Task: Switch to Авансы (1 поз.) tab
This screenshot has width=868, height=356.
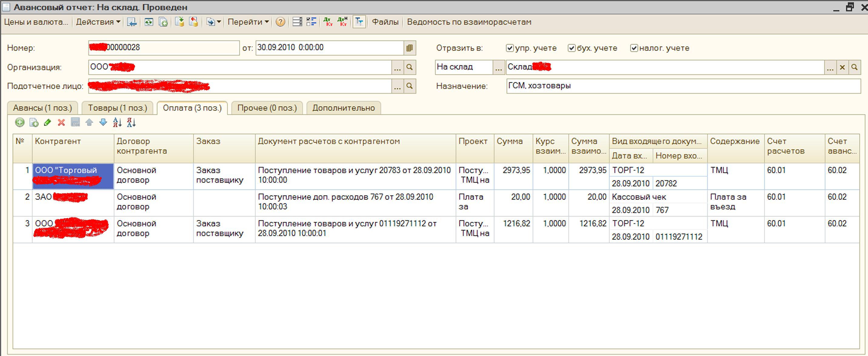Action: 42,108
